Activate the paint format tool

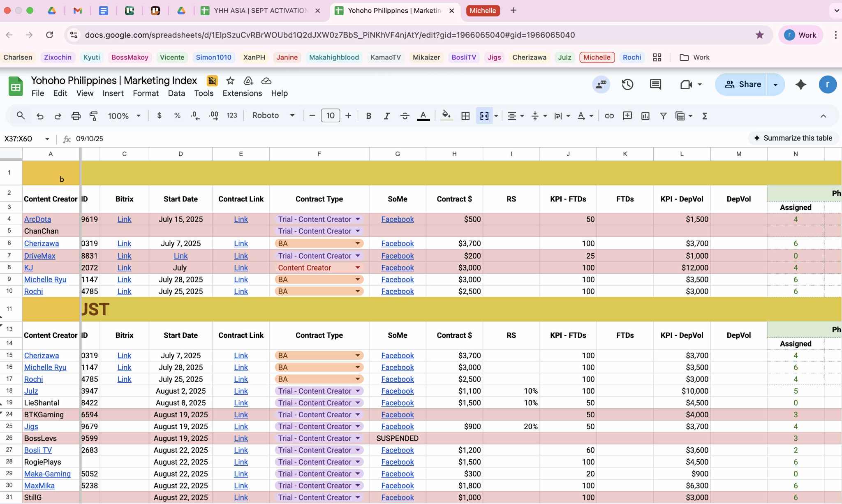(94, 116)
